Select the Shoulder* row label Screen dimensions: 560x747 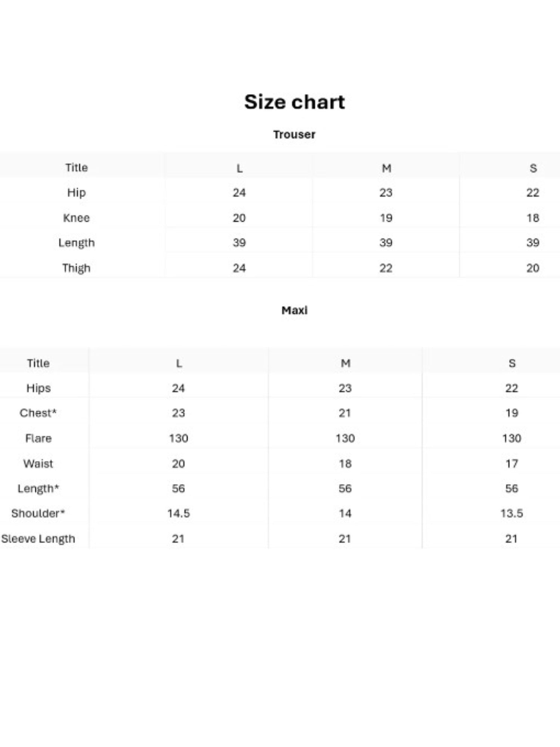pos(38,513)
